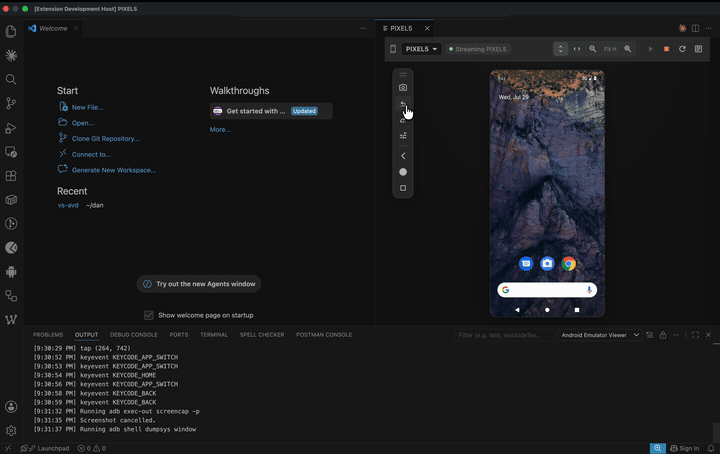Toggle output scroll lock icon
The image size is (720, 454).
[663, 335]
